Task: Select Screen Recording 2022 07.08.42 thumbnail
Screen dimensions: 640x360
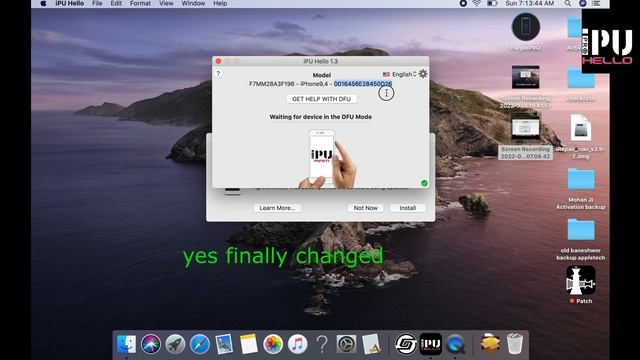Action: (x=525, y=127)
